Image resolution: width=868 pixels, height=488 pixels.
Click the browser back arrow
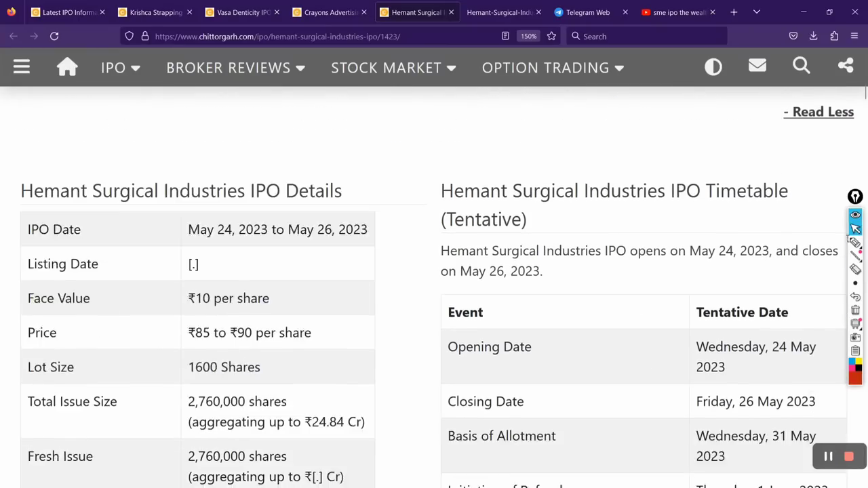(x=14, y=36)
